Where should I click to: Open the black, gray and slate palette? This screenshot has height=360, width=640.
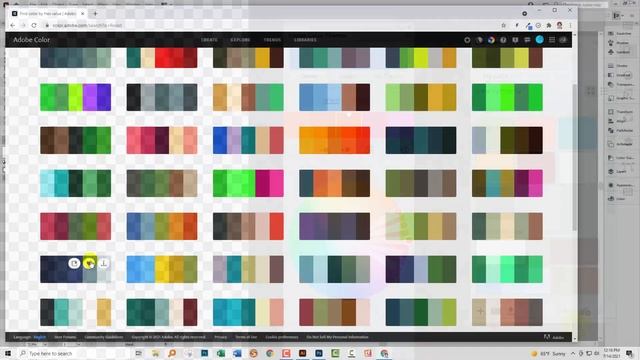[162, 97]
